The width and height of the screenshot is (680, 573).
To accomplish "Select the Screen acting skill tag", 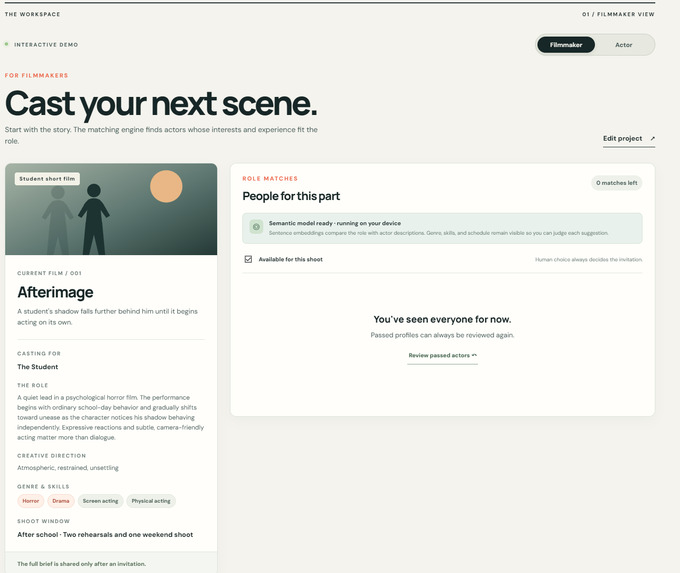I will click(x=100, y=501).
